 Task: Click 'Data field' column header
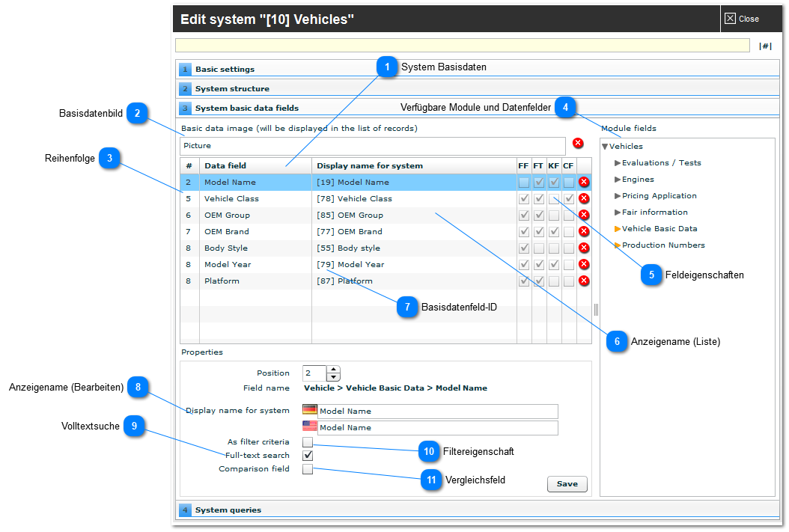255,165
